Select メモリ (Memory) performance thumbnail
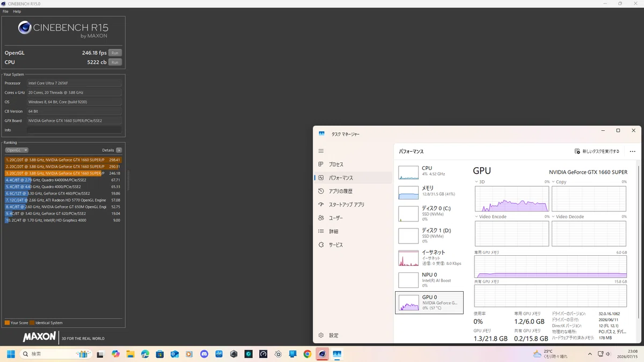This screenshot has width=644, height=362. pyautogui.click(x=430, y=191)
